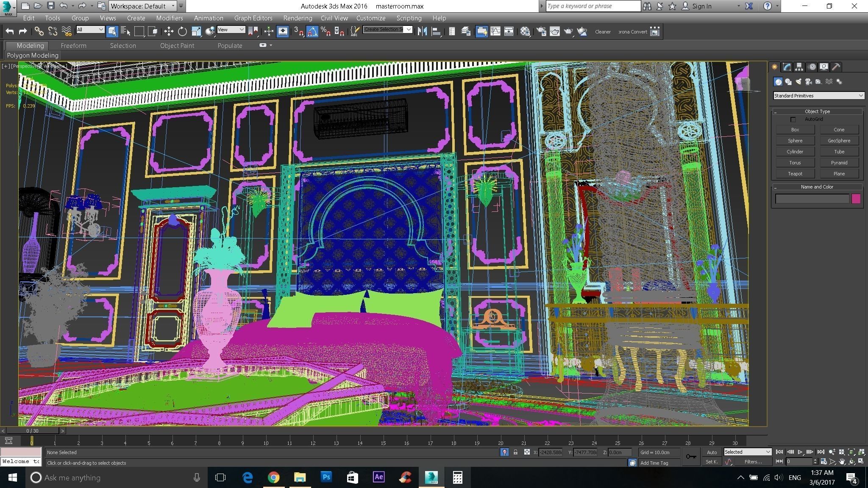Image resolution: width=868 pixels, height=488 pixels.
Task: Click the Filters... key button
Action: tap(753, 462)
